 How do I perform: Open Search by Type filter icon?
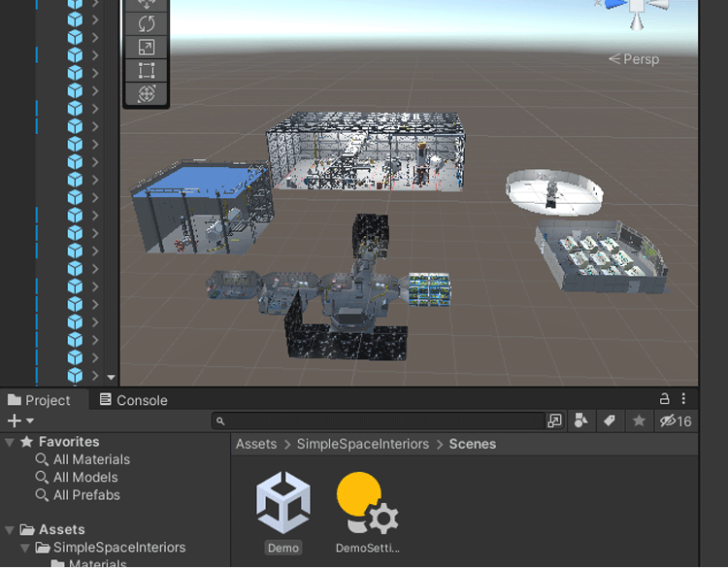coord(581,420)
